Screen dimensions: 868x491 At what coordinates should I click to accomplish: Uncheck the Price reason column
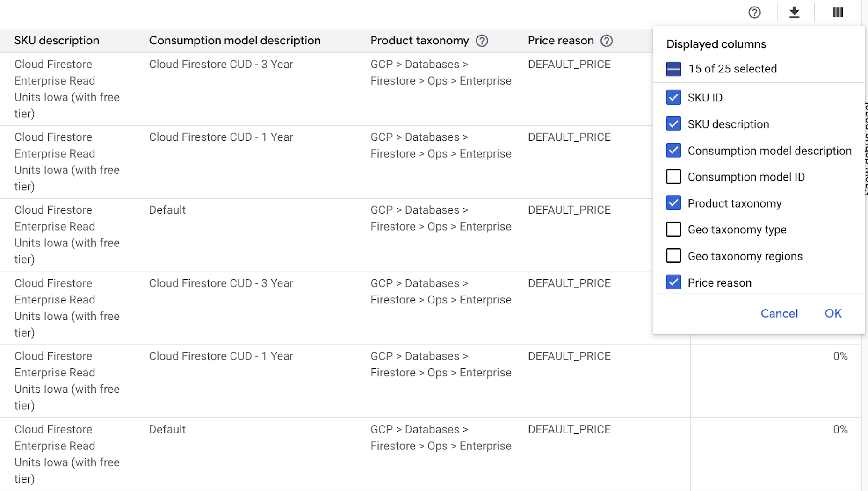click(673, 282)
